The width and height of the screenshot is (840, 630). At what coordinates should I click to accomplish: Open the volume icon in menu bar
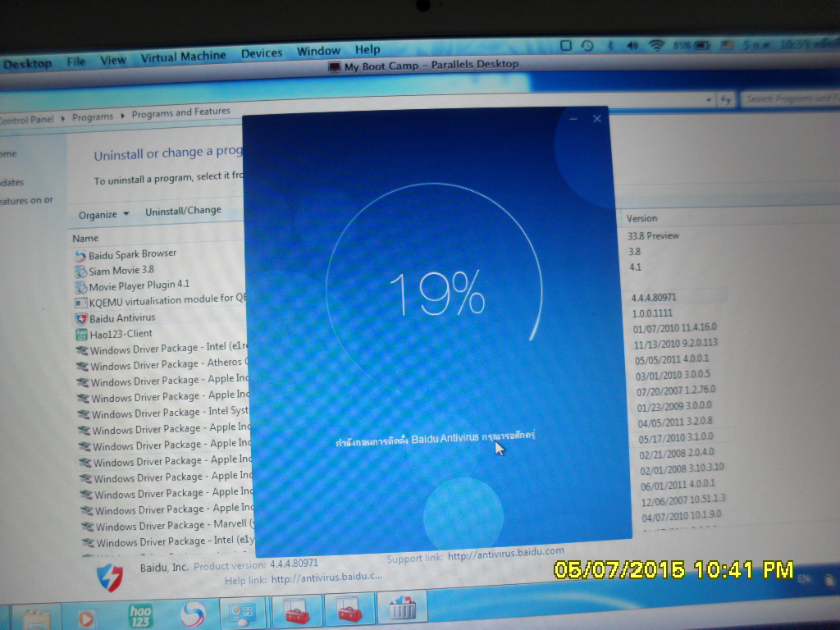pyautogui.click(x=632, y=46)
